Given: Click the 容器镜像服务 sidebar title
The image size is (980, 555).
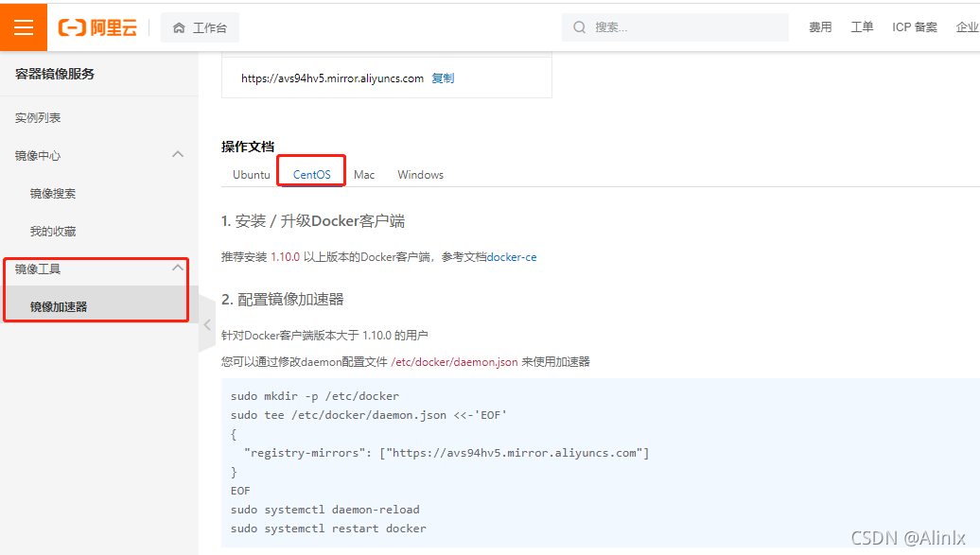Looking at the screenshot, I should coord(55,74).
